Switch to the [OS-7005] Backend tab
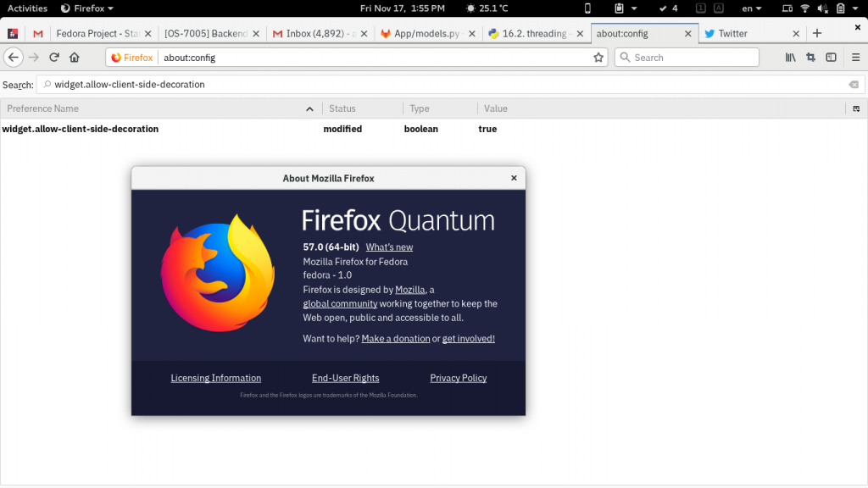868x488 pixels. click(x=205, y=34)
